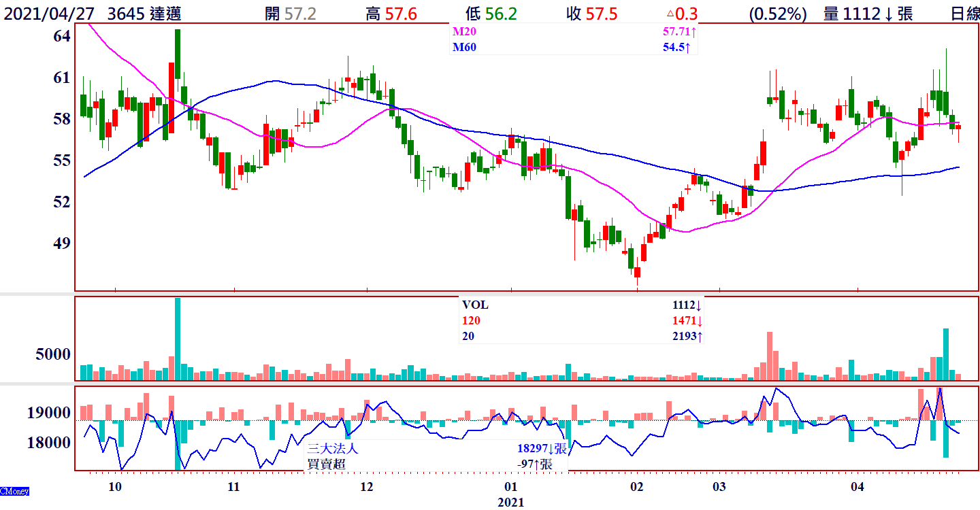The height and width of the screenshot is (510, 980).
Task: Click the price axis label 55
Action: (62, 160)
